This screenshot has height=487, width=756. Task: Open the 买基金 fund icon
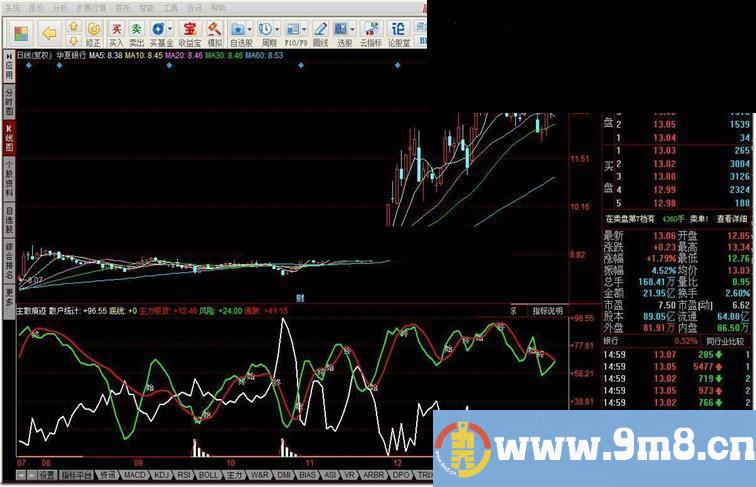coord(161,33)
